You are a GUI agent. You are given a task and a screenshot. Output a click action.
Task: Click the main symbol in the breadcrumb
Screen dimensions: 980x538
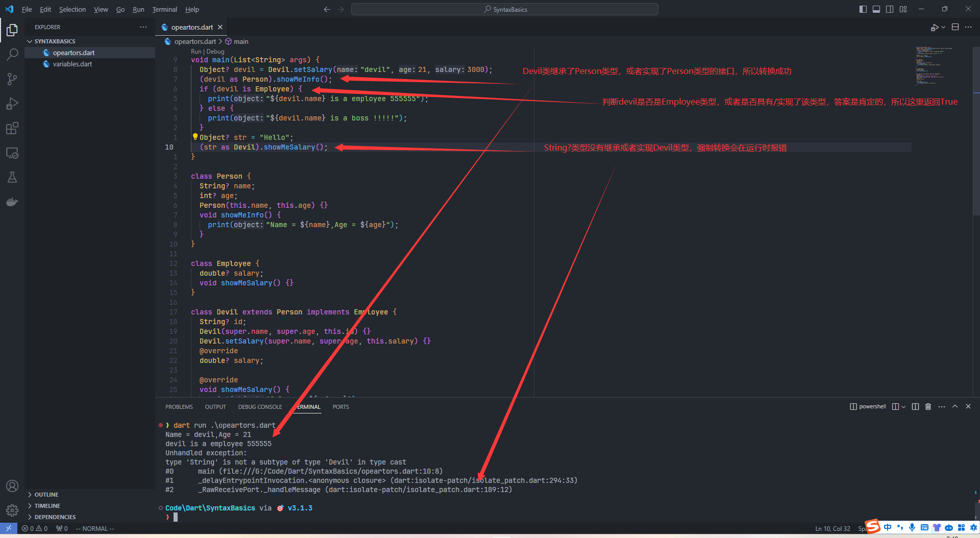(x=237, y=41)
